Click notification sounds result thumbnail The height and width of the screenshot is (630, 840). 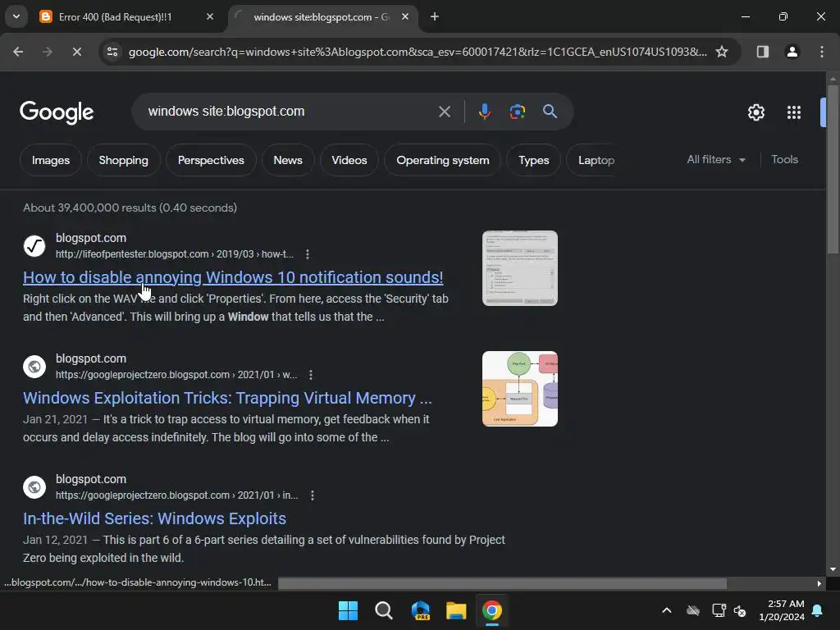519,268
